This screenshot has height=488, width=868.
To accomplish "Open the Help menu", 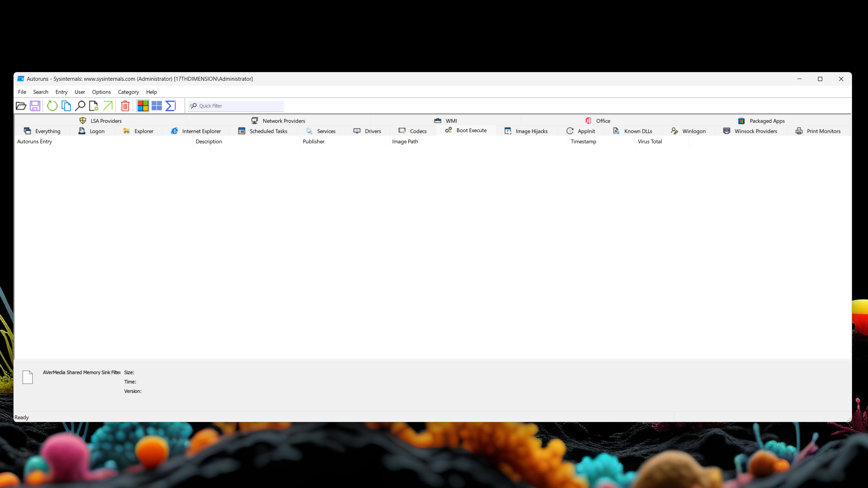I will (152, 92).
